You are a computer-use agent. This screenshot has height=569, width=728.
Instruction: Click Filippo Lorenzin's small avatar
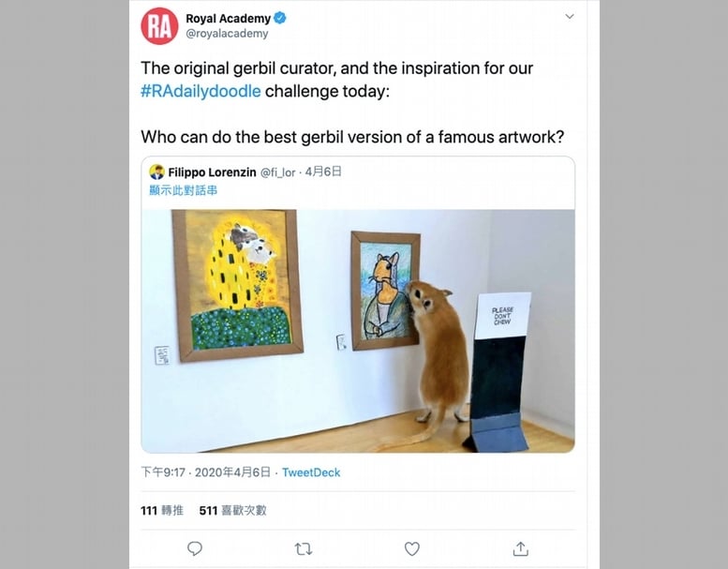point(156,172)
